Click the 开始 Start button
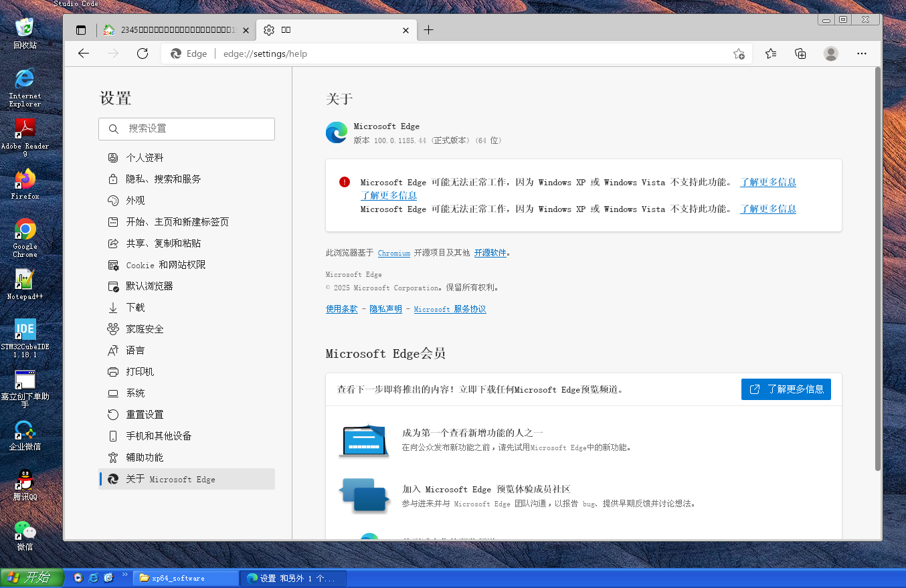The height and width of the screenshot is (588, 906). pyautogui.click(x=31, y=577)
